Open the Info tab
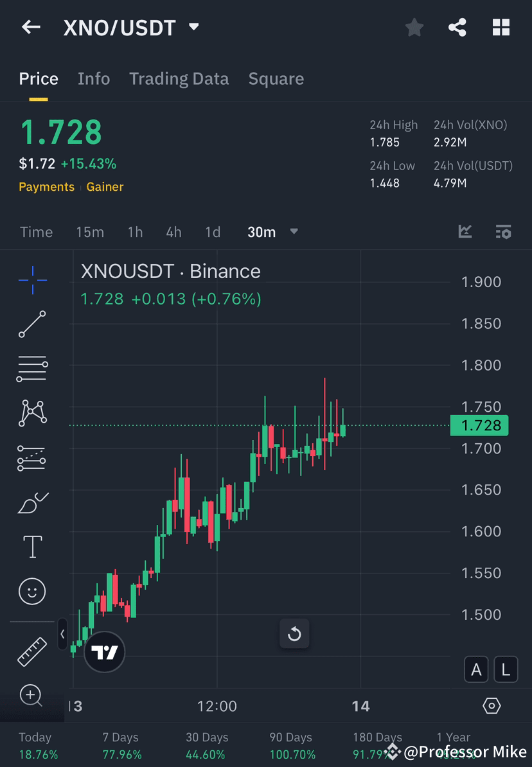The width and height of the screenshot is (532, 767). pos(94,78)
